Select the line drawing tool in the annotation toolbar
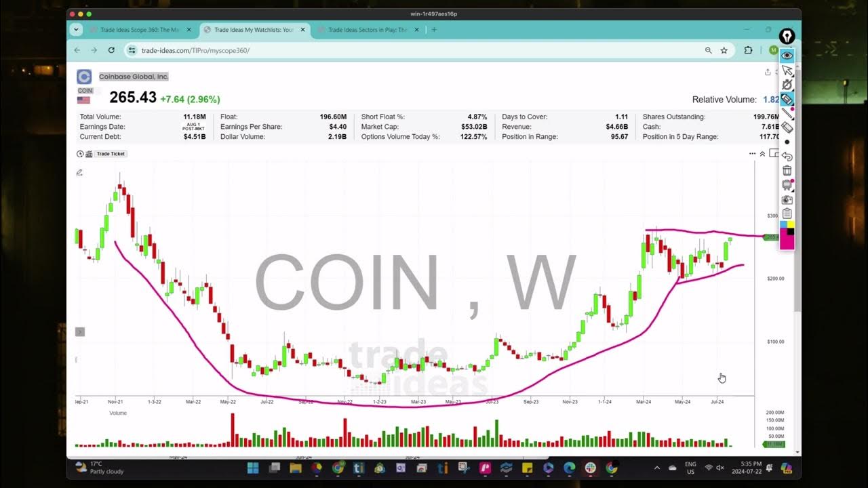This screenshot has height=488, width=868. pyautogui.click(x=787, y=113)
